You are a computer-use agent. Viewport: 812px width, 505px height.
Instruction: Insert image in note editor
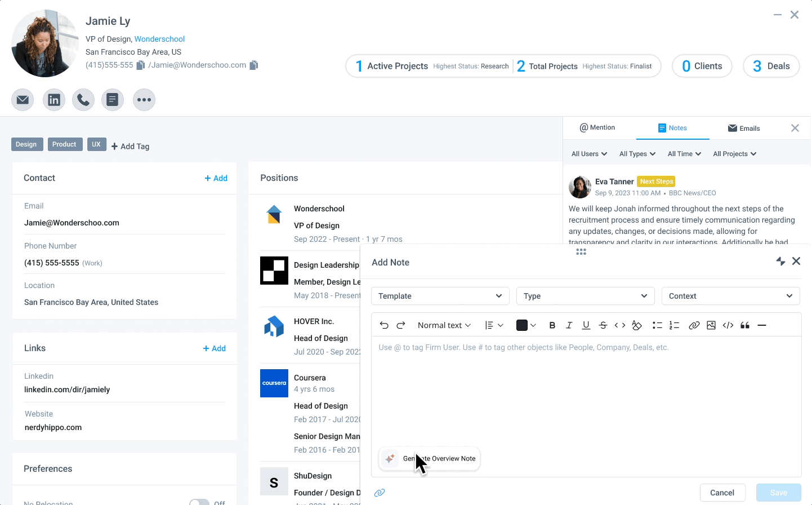click(711, 325)
